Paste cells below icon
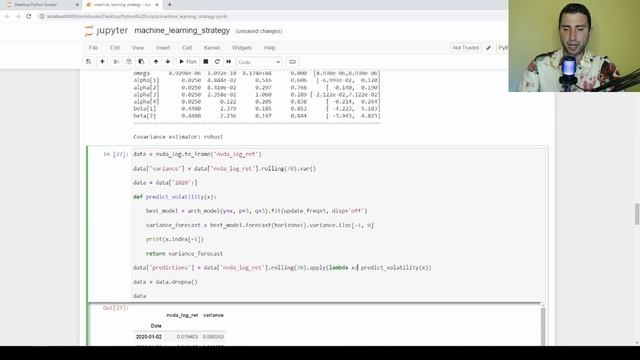 coord(141,62)
